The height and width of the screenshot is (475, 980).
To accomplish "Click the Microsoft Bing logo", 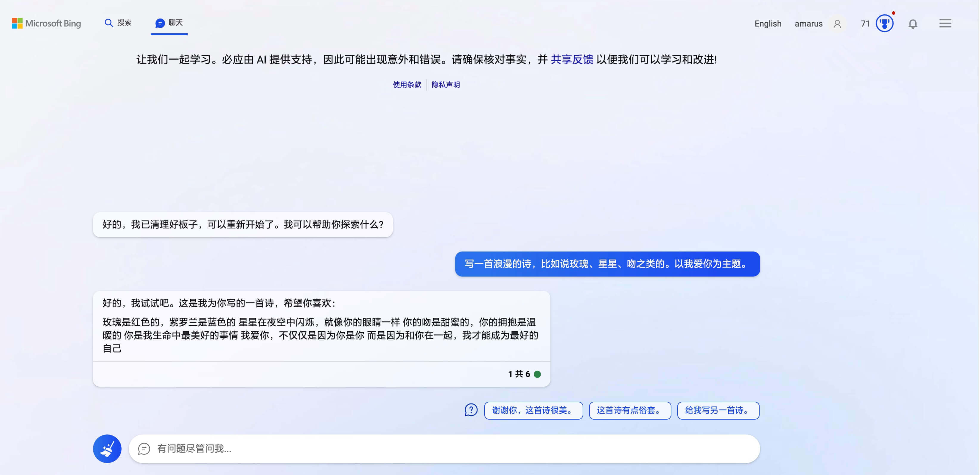I will 46,23.
